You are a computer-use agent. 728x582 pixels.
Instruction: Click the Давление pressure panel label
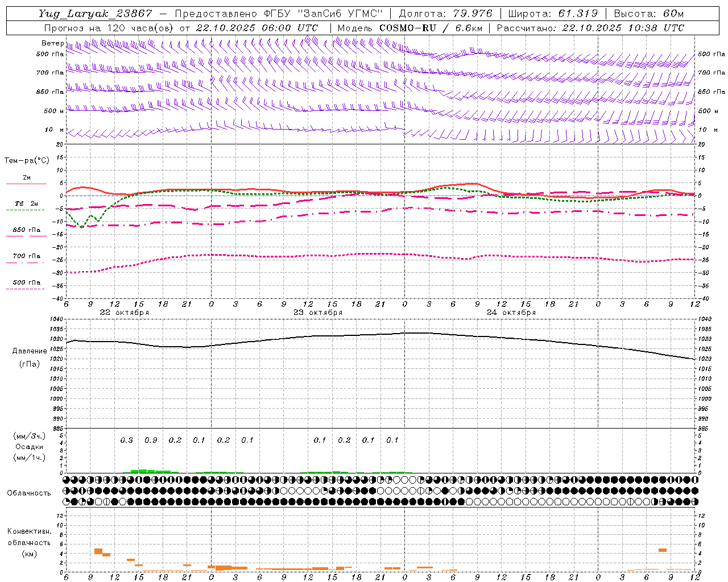(30, 351)
